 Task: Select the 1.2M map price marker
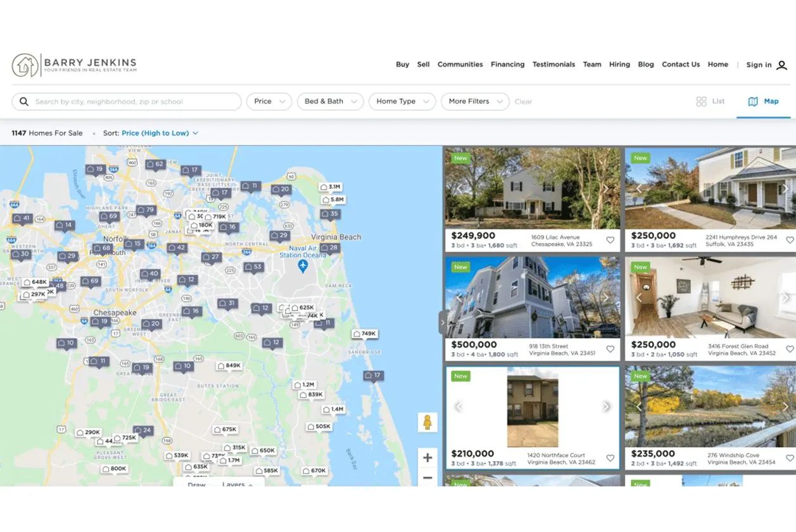click(x=304, y=385)
